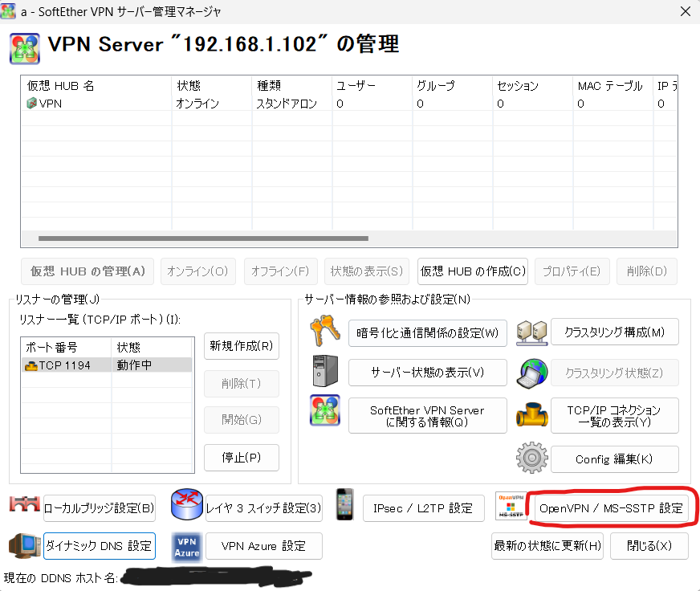Click the オンライン status cell of VPN hub
700x591 pixels.
click(x=197, y=104)
